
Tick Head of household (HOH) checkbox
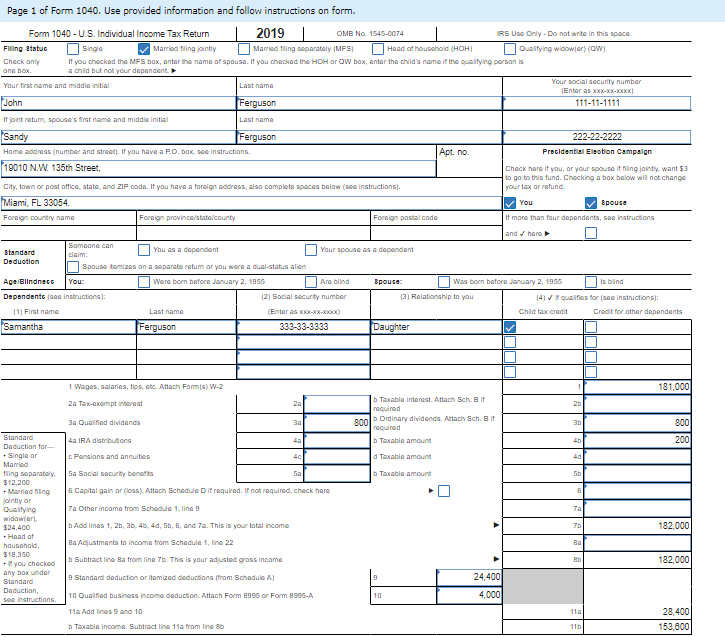point(378,49)
